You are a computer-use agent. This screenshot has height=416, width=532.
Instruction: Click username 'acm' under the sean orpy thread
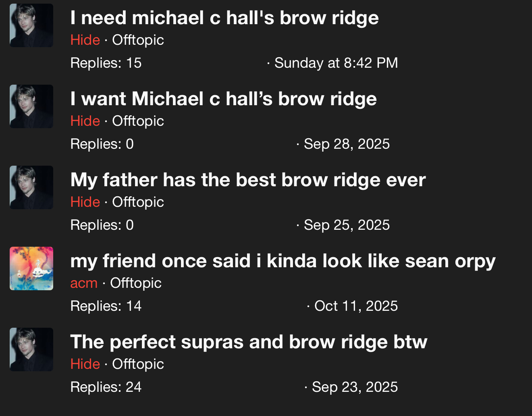pos(84,283)
